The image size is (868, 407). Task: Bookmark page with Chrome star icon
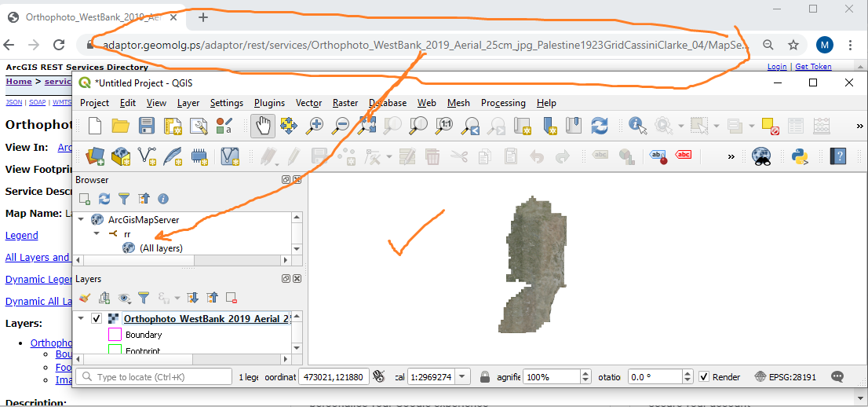point(793,45)
